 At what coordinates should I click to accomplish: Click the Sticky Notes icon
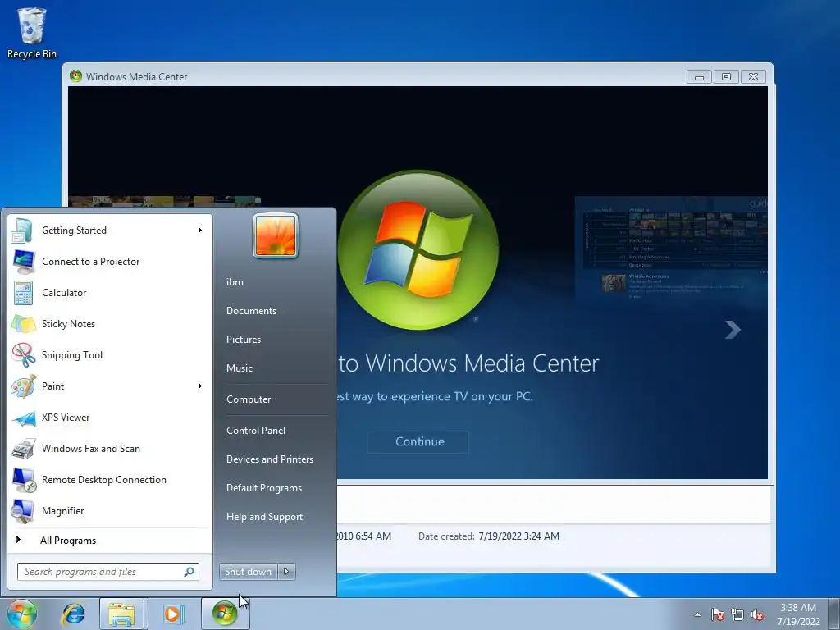[x=23, y=323]
